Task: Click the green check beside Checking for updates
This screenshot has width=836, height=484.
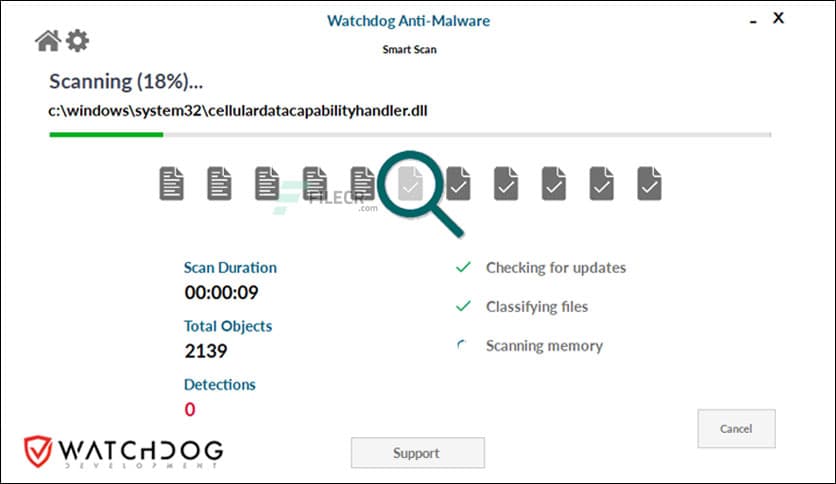Action: 463,267
